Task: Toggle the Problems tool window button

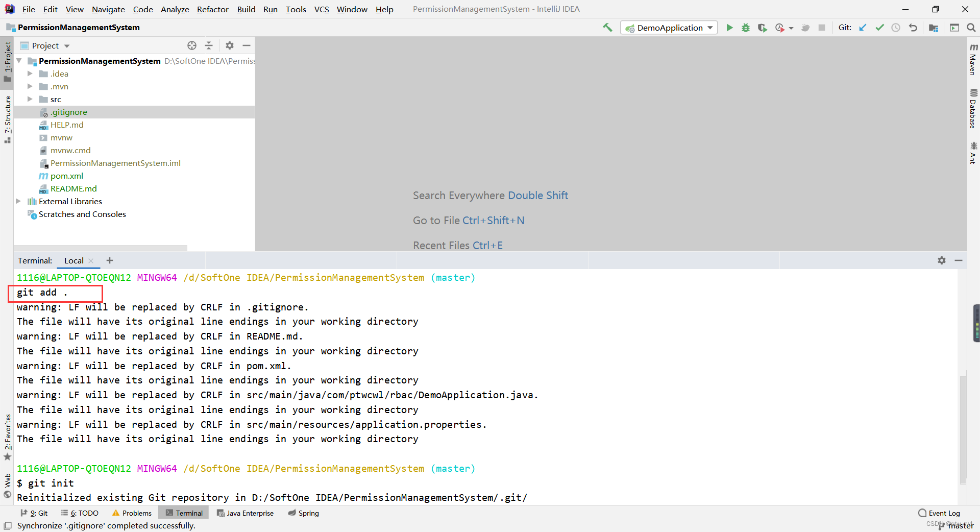Action: [132, 513]
